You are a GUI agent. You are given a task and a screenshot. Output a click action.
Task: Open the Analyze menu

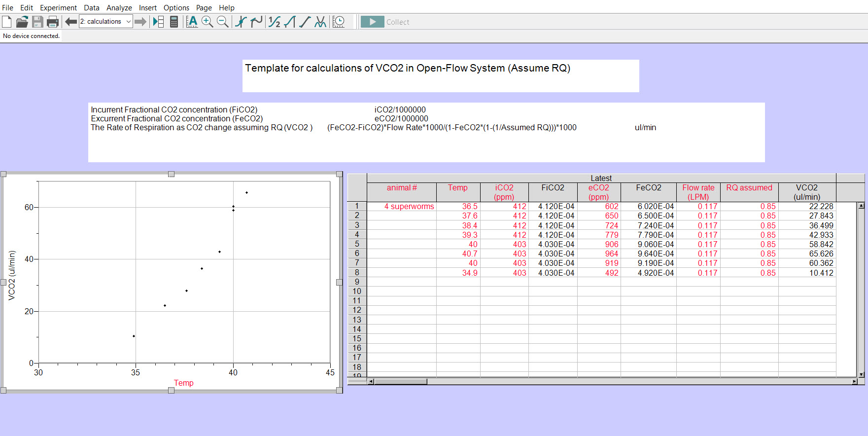[x=119, y=8]
